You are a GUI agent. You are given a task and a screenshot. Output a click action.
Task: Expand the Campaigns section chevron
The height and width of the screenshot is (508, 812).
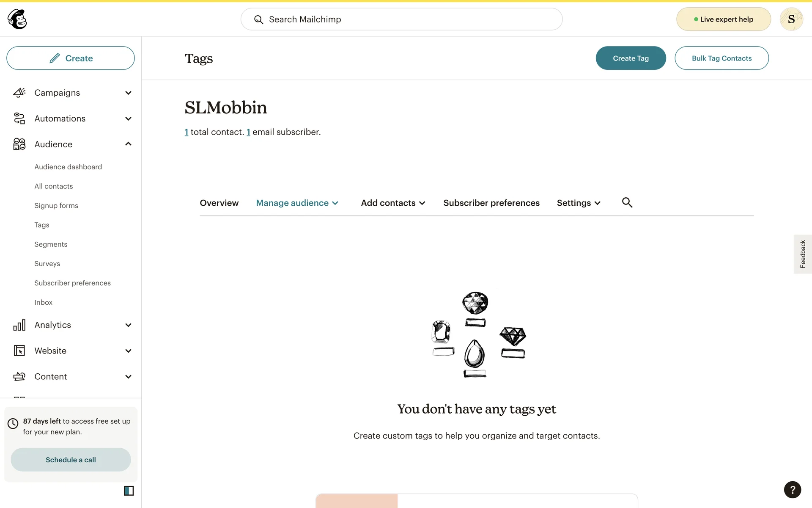pyautogui.click(x=128, y=93)
